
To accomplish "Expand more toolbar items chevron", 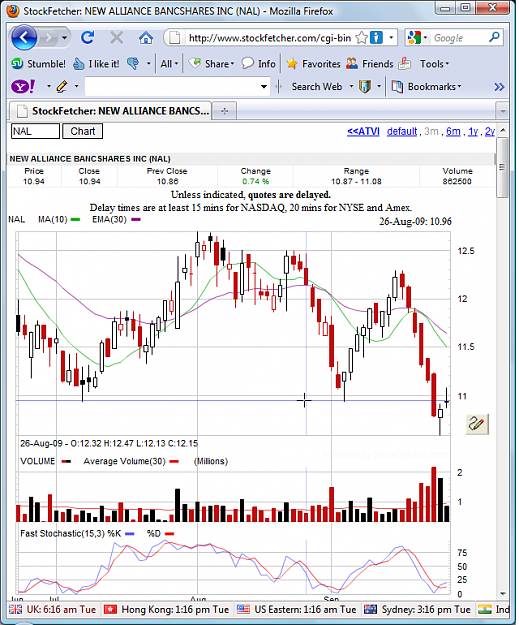I will coord(499,87).
